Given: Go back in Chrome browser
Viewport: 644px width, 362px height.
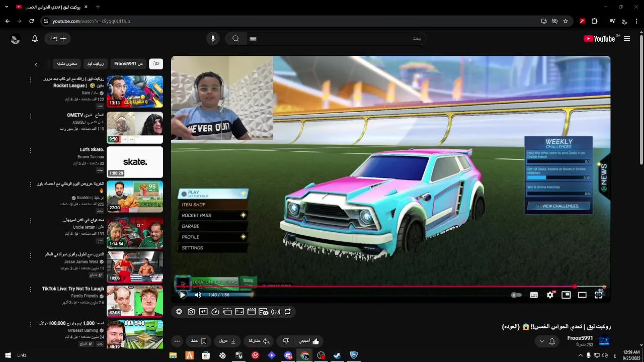Looking at the screenshot, I should (x=7, y=21).
